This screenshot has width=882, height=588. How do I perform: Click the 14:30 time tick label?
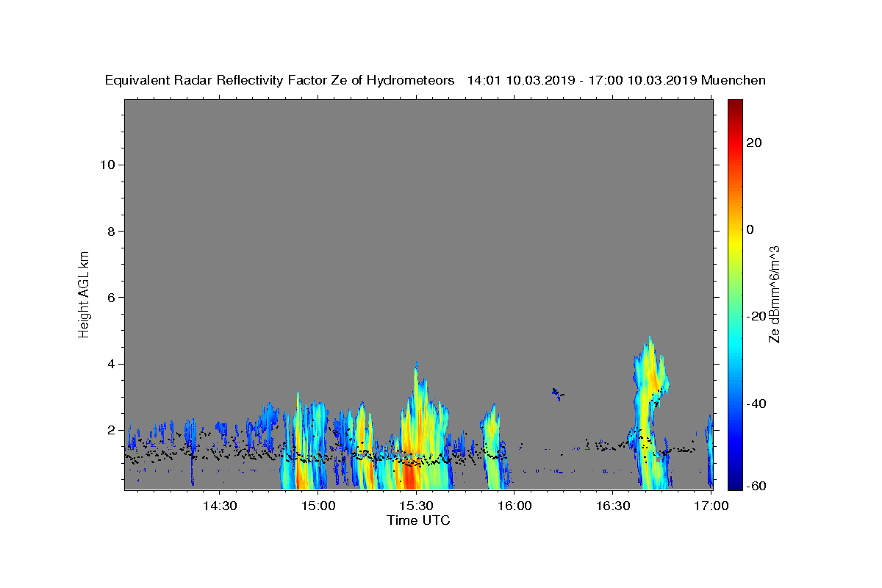click(x=219, y=506)
